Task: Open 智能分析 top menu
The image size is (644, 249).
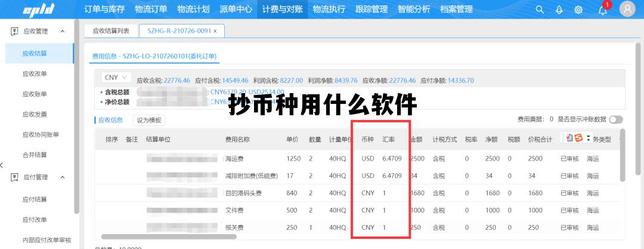Action: click(x=414, y=9)
